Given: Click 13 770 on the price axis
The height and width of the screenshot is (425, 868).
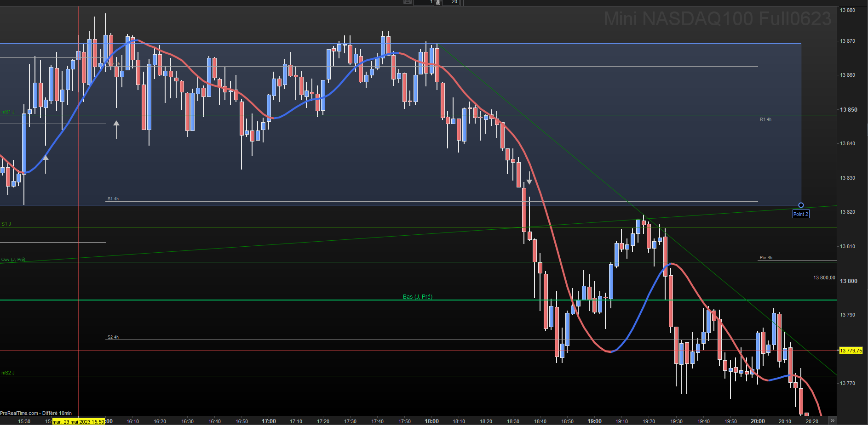Looking at the screenshot, I should click(848, 383).
